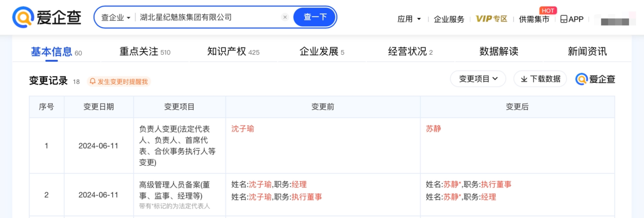This screenshot has height=218, width=644.
Task: Expand the 查企业 search type dropdown
Action: (x=116, y=17)
